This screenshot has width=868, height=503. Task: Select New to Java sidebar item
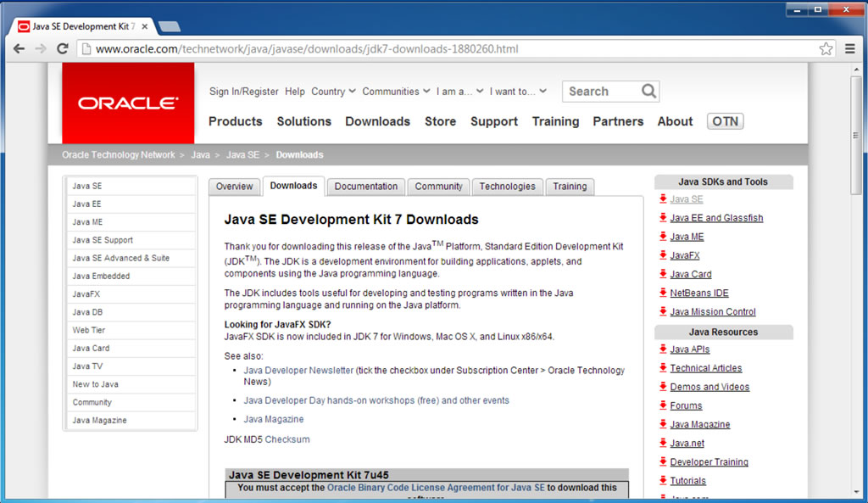(131, 384)
